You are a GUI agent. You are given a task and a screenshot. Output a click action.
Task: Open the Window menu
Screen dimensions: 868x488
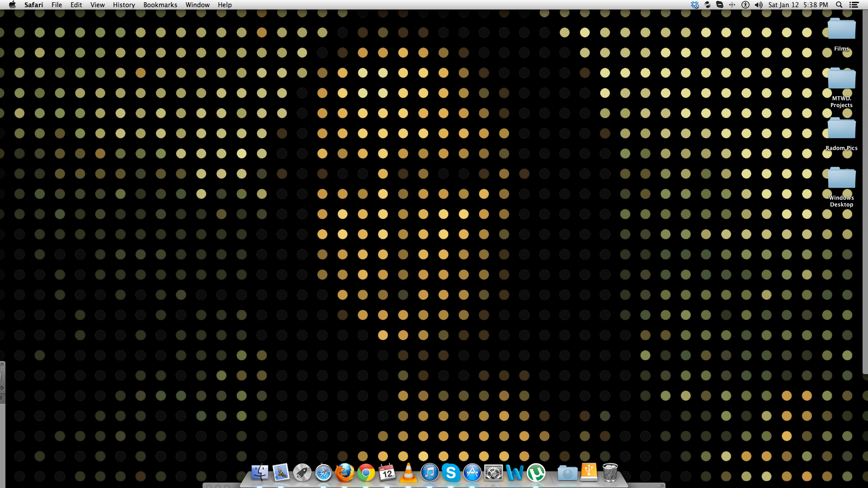coord(198,5)
